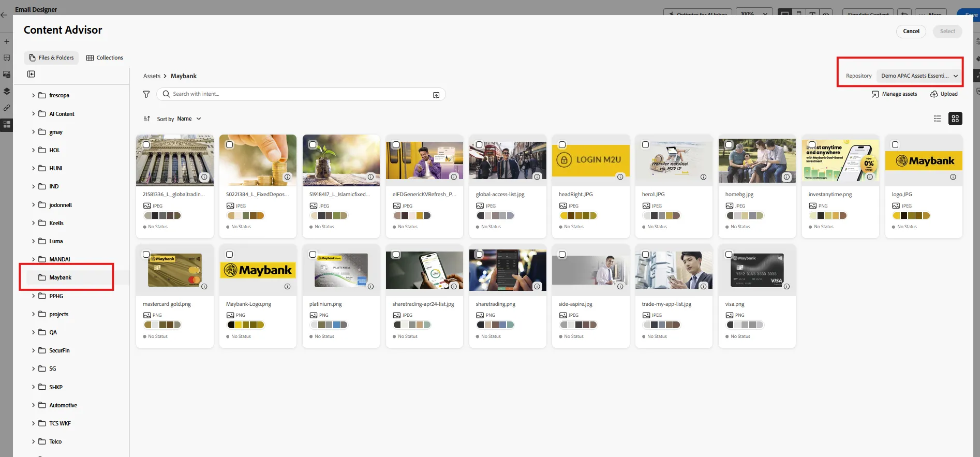
Task: Expand the projects folder
Action: click(34, 314)
